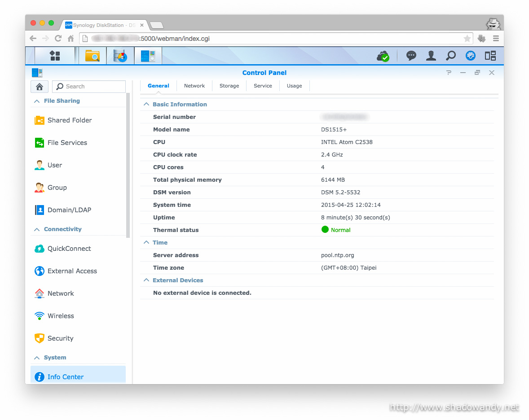The height and width of the screenshot is (420, 529).
Task: Close the Synology DiskStation browser tab
Action: [x=142, y=25]
